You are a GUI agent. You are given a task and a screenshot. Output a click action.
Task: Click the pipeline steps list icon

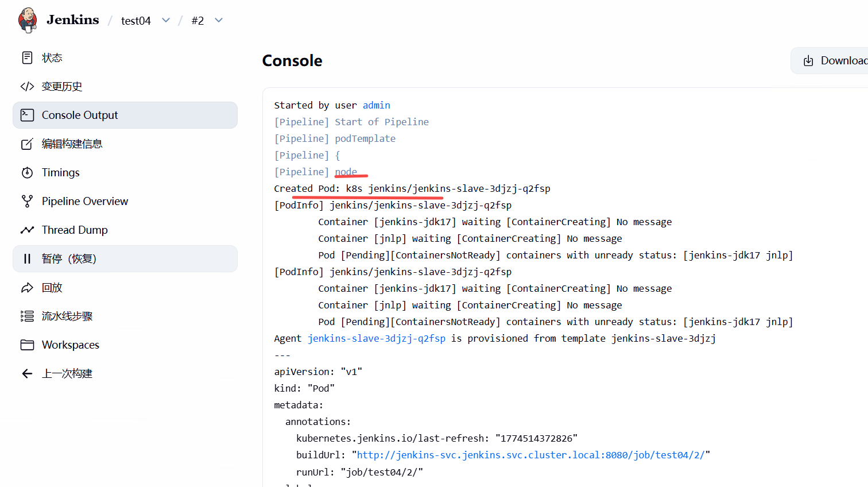(x=27, y=316)
